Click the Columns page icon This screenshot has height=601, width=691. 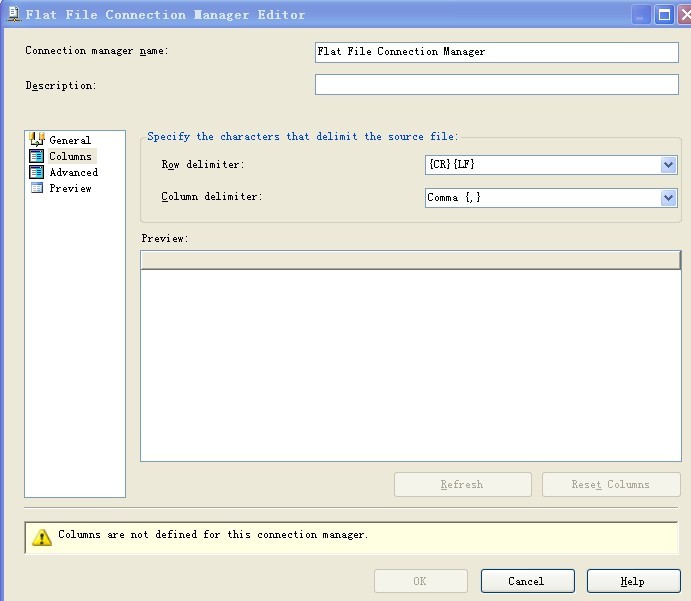tap(37, 156)
